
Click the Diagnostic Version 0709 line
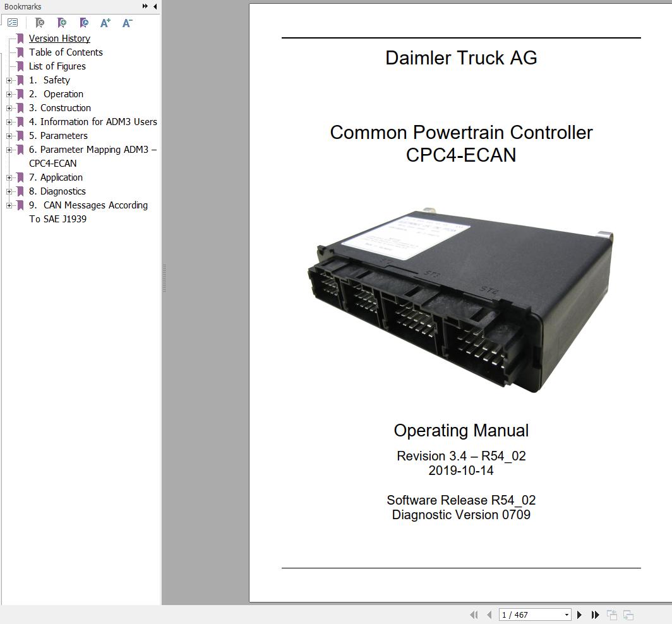pyautogui.click(x=461, y=515)
